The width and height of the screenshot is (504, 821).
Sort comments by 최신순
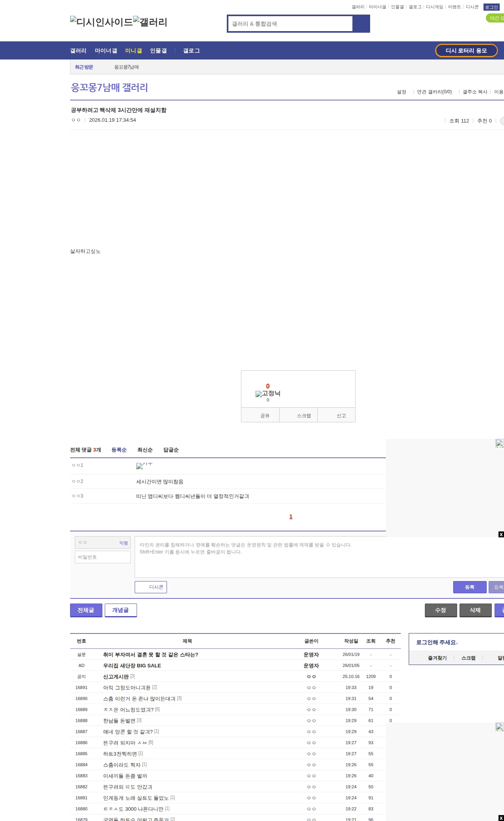(145, 450)
